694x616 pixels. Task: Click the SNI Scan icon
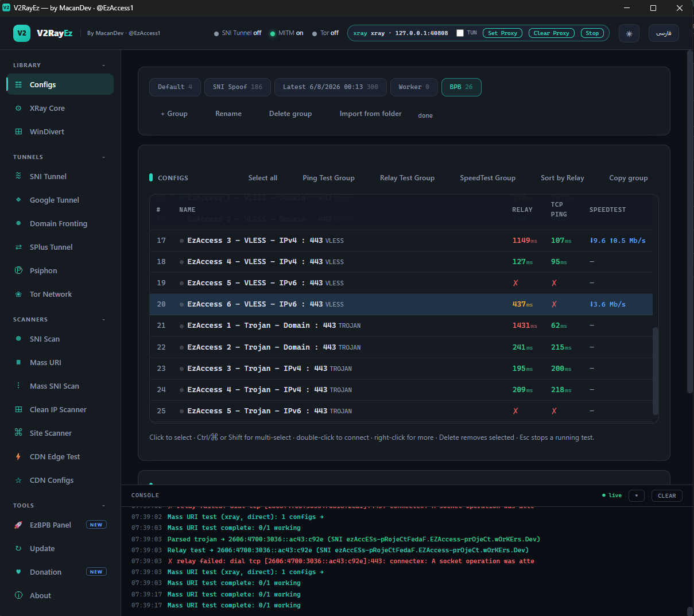click(18, 339)
